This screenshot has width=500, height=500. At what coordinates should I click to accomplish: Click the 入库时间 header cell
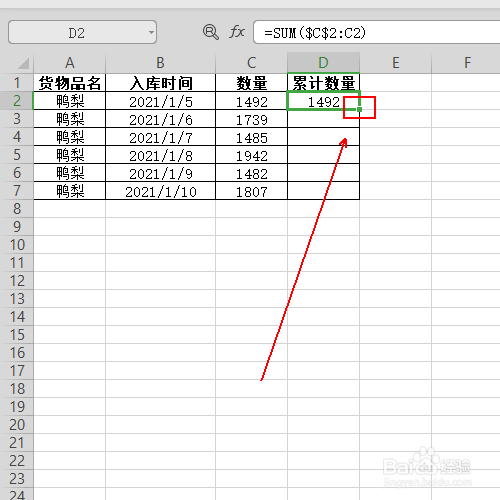161,83
